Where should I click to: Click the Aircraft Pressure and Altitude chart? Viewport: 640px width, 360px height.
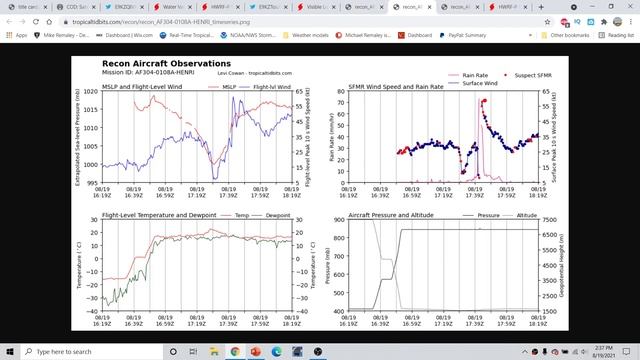click(x=443, y=265)
